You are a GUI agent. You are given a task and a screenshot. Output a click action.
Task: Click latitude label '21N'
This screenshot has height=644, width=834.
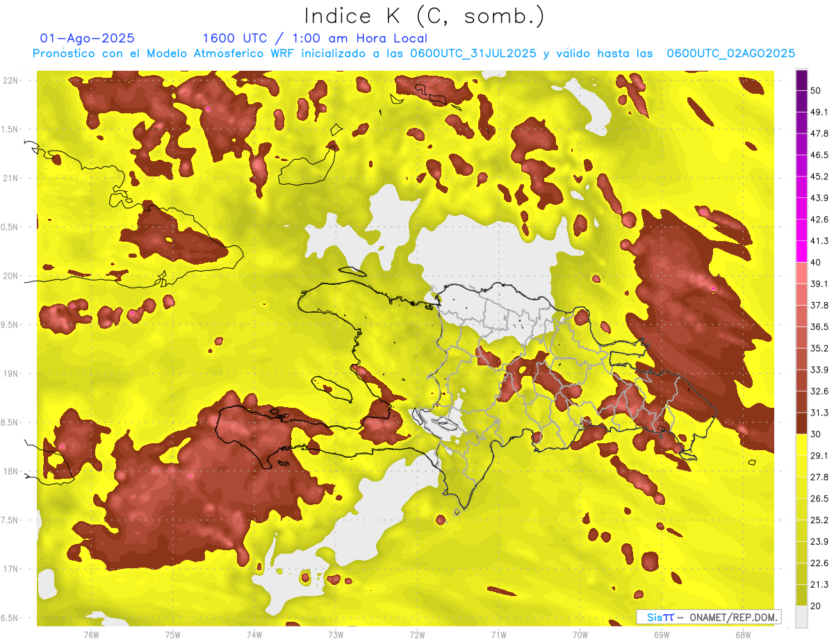coord(10,179)
